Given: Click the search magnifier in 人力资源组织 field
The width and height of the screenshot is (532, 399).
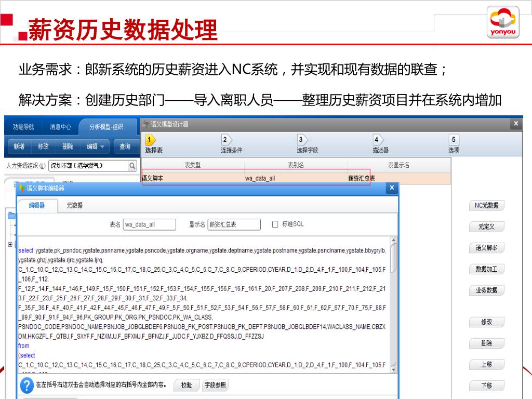Looking at the screenshot, I should point(132,166).
